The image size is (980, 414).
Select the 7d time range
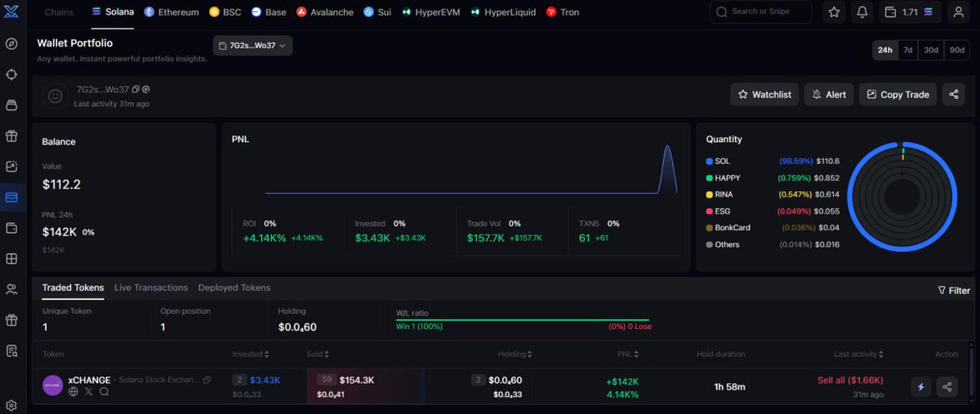coord(907,50)
